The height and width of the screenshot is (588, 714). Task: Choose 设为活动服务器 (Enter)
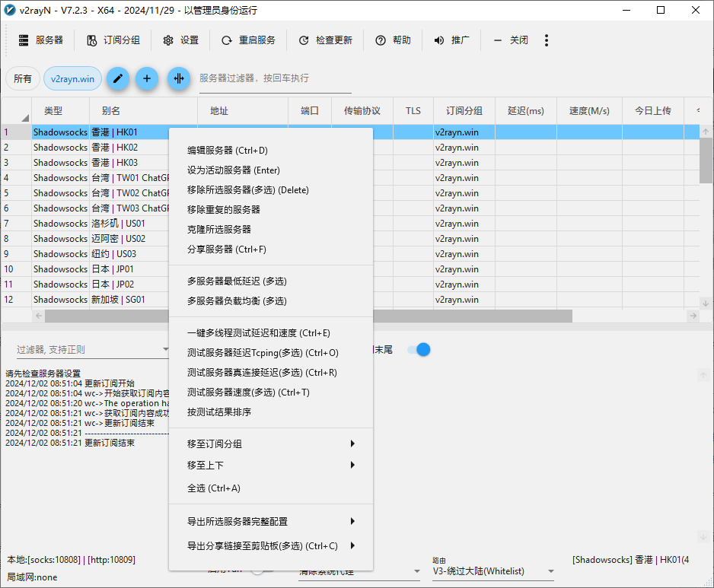[x=270, y=170]
